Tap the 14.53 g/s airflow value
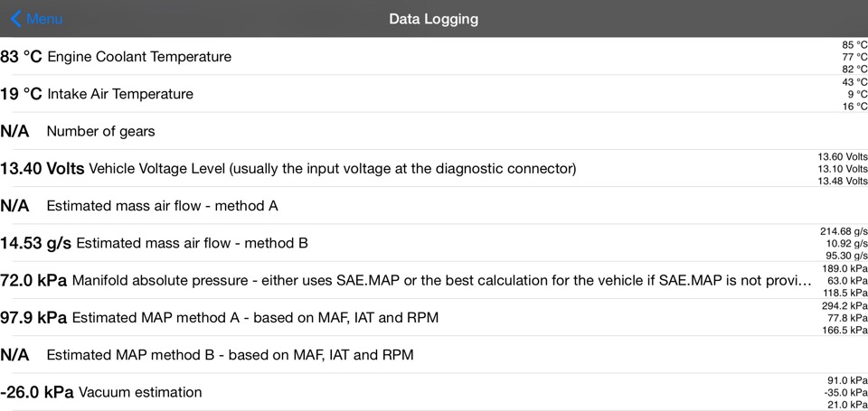Screen dimensions: 868x411 36,243
